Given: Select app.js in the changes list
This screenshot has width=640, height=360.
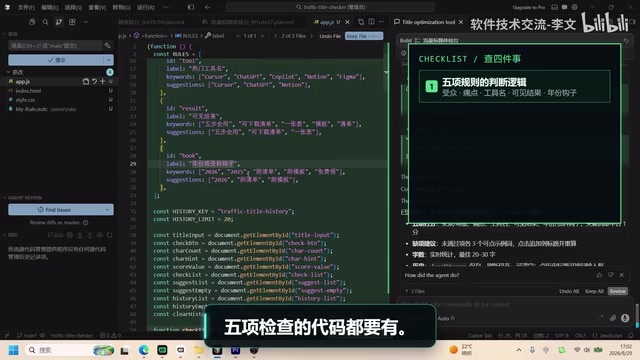Looking at the screenshot, I should pos(23,82).
